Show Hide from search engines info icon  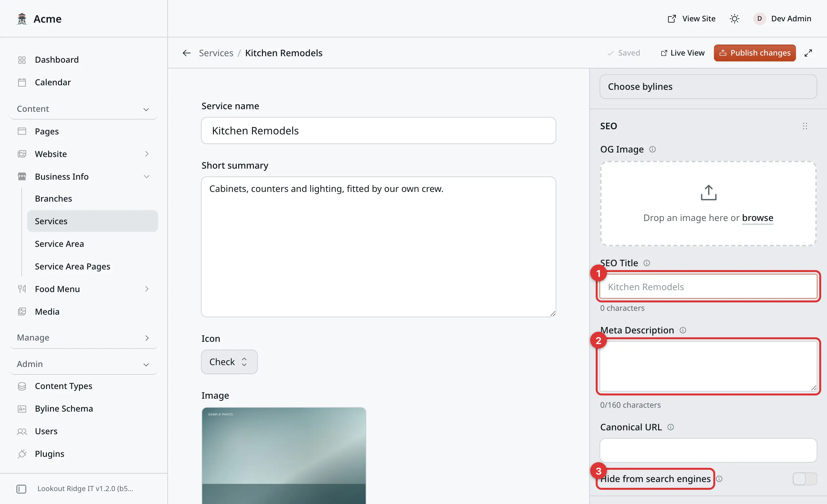[719, 479]
